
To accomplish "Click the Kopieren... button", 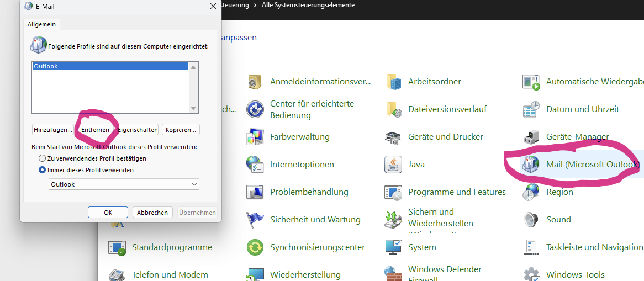I will [181, 130].
